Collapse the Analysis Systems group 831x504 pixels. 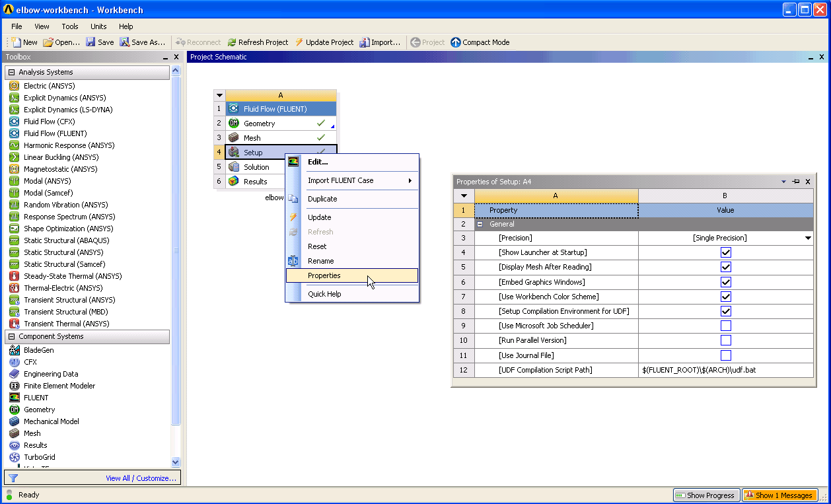(11, 72)
